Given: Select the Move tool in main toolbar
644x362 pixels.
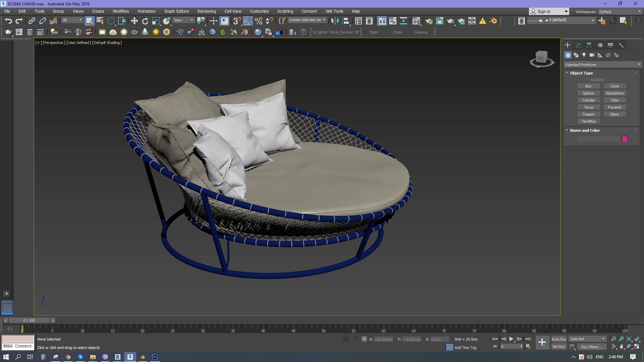Looking at the screenshot, I should click(x=134, y=21).
